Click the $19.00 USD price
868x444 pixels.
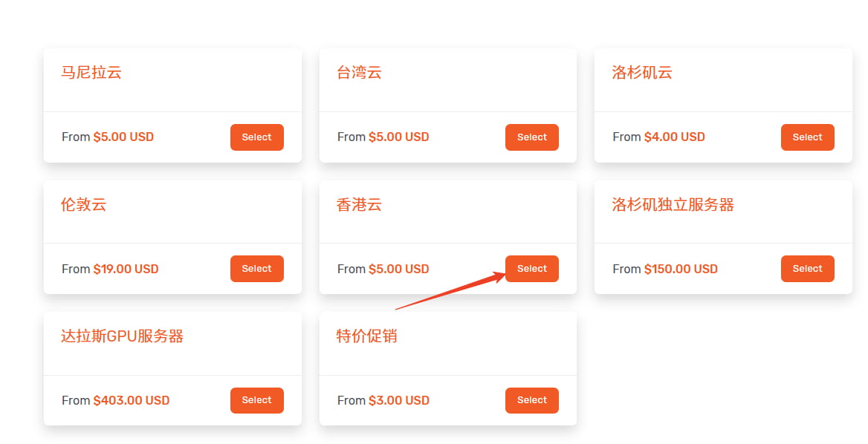[126, 270]
